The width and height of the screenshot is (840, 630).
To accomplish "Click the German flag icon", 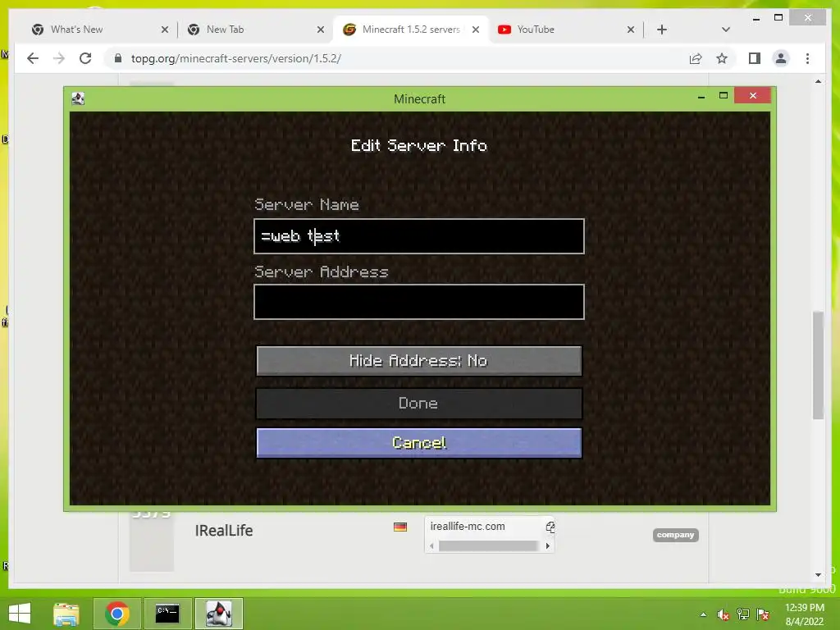I will point(400,527).
